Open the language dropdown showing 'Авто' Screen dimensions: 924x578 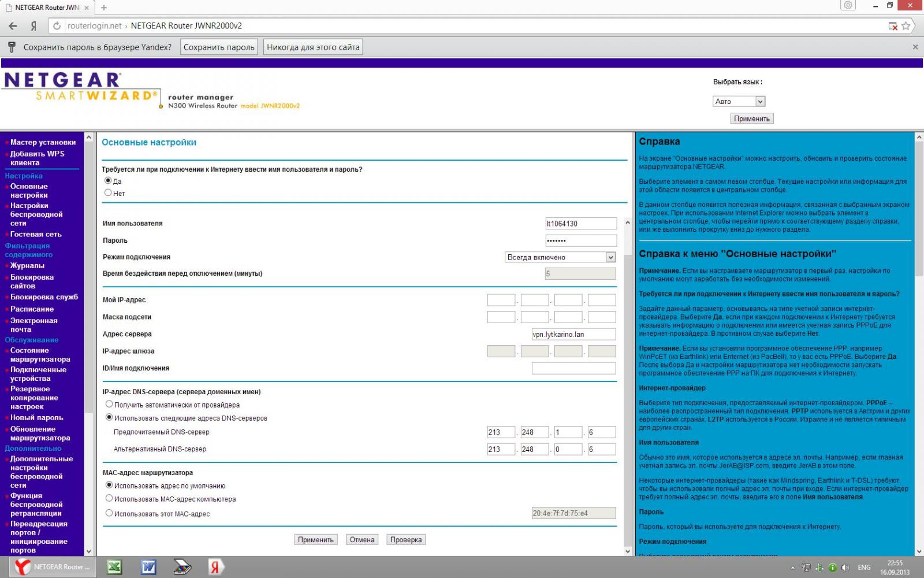click(739, 101)
